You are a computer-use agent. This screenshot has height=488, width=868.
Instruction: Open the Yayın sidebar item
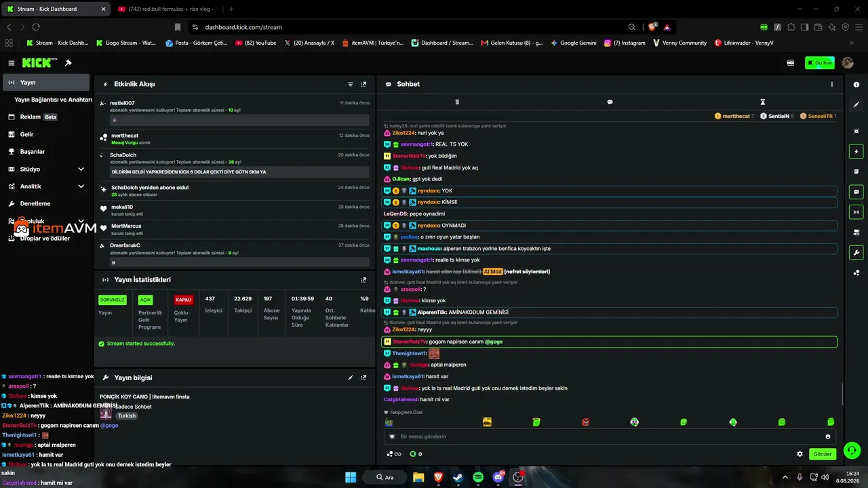tap(46, 82)
